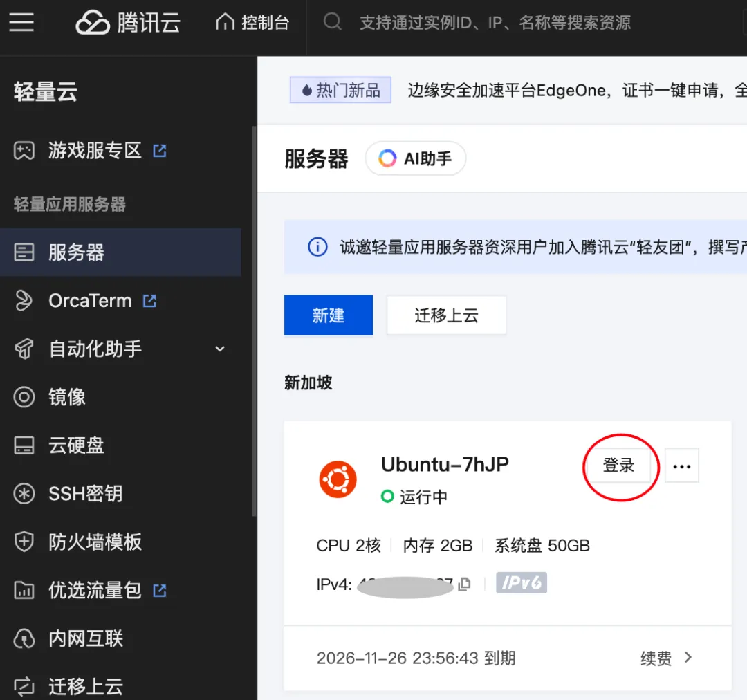This screenshot has height=700, width=747.
Task: Click the Ubuntu logo on server card
Action: pos(338,479)
